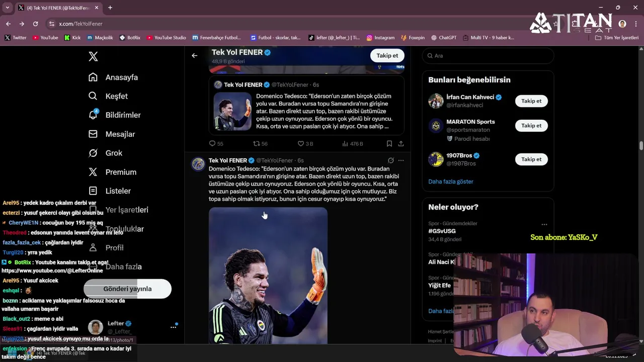
Task: Share the quoted Tedesco post
Action: tap(401, 144)
